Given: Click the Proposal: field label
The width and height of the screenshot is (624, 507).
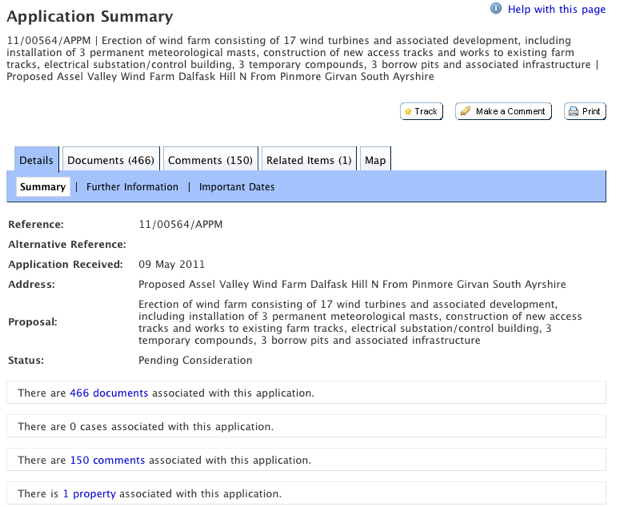Looking at the screenshot, I should (x=33, y=322).
